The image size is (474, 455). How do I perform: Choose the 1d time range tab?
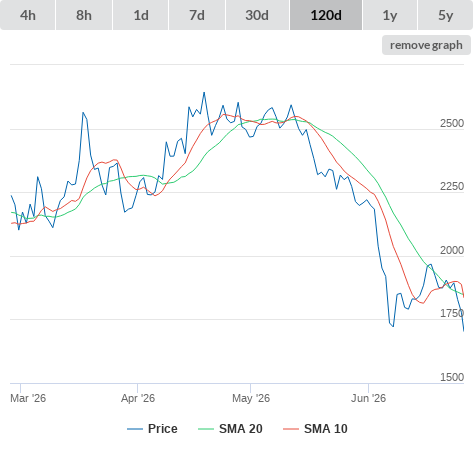tap(141, 15)
